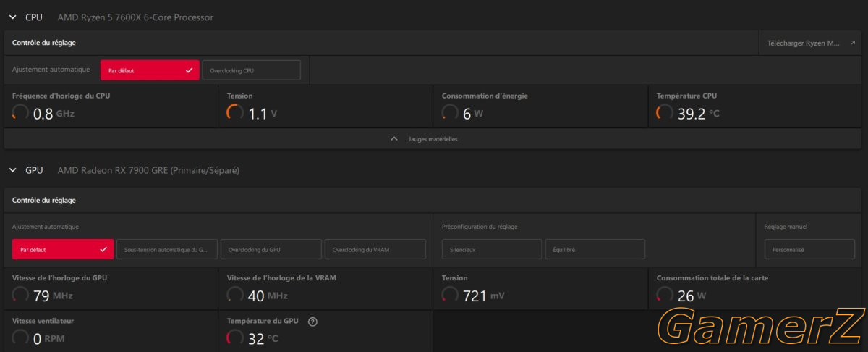The width and height of the screenshot is (868, 352).
Task: Click the Préconfiguration du réglage label
Action: coord(480,227)
